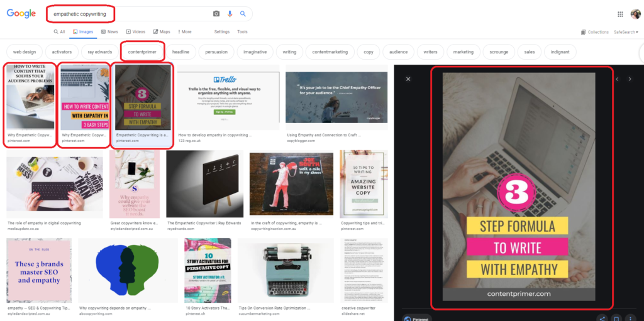Click 'copywritinginaction.com.au' source text
Screen dimensions: 644x321
coord(275,229)
